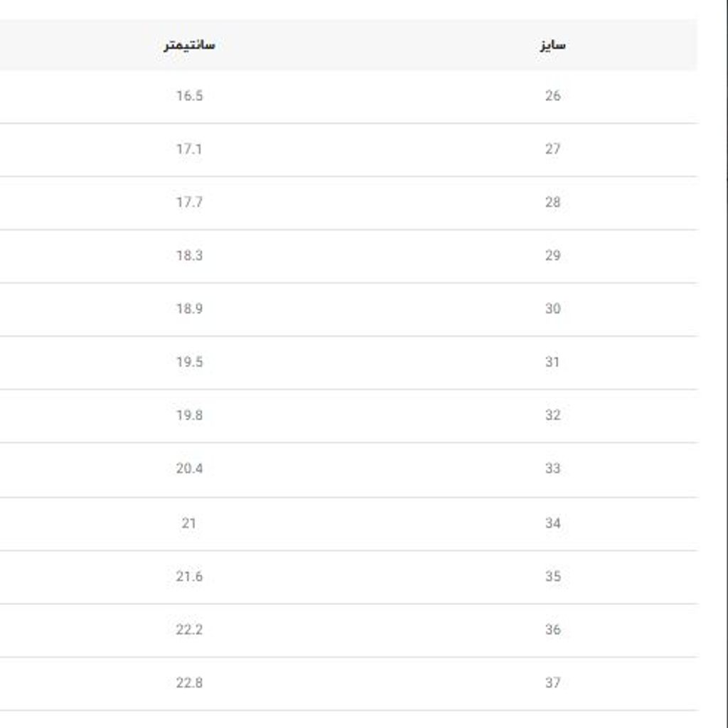Select size 26 cell
The image size is (728, 728).
coord(552,96)
